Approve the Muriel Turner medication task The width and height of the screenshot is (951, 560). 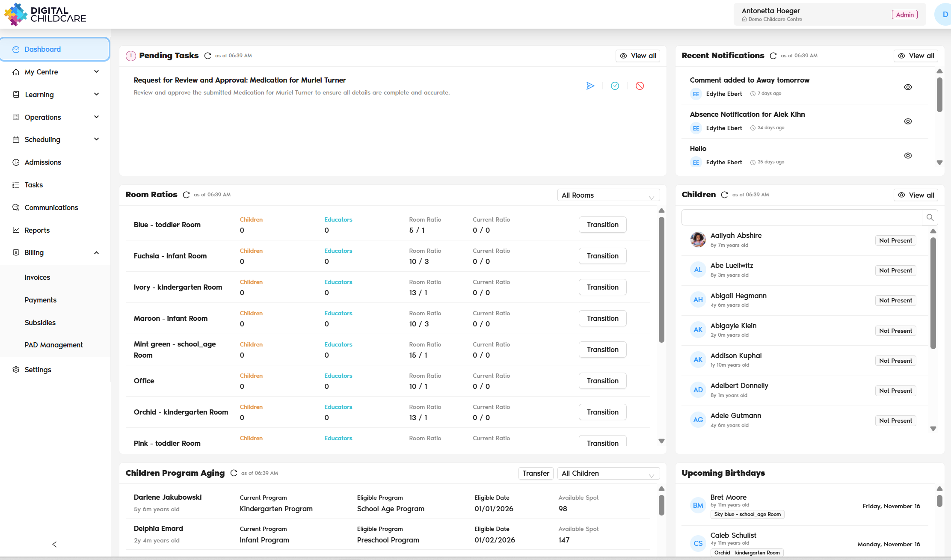click(615, 86)
